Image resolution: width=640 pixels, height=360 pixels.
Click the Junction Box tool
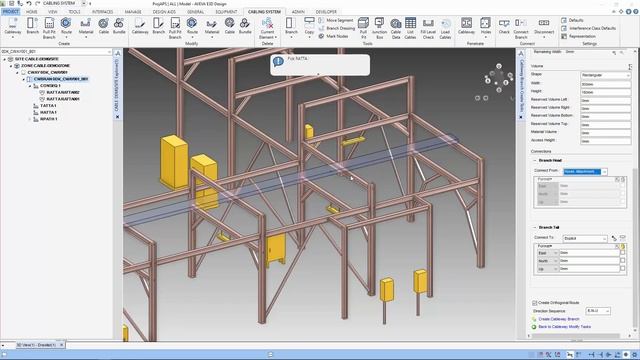(x=379, y=28)
